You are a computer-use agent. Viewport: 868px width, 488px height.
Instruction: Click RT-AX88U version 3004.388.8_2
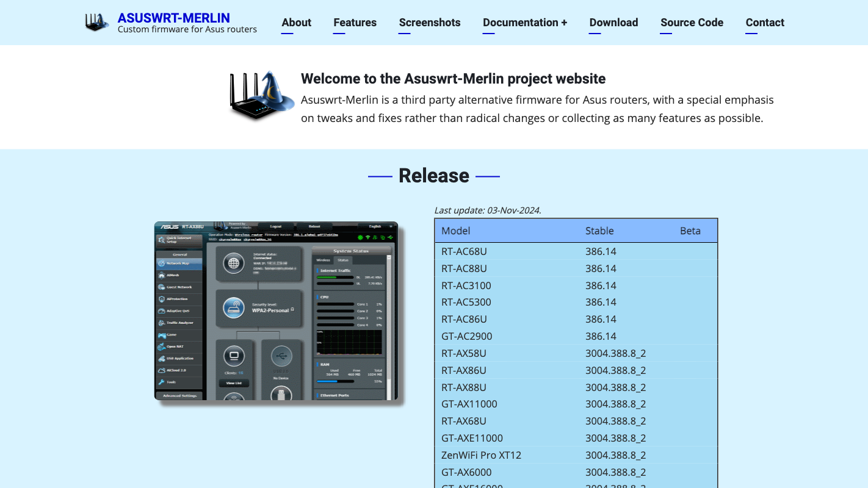point(615,387)
